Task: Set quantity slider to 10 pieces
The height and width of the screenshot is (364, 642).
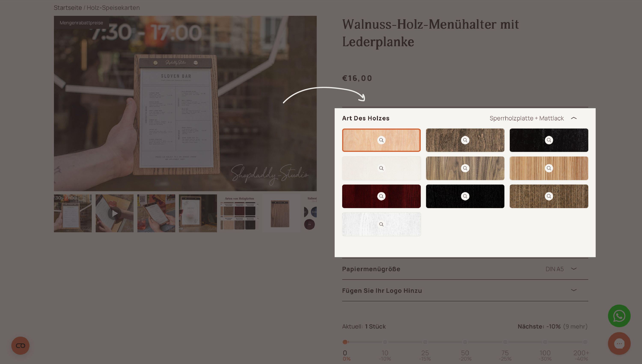Action: tap(385, 342)
